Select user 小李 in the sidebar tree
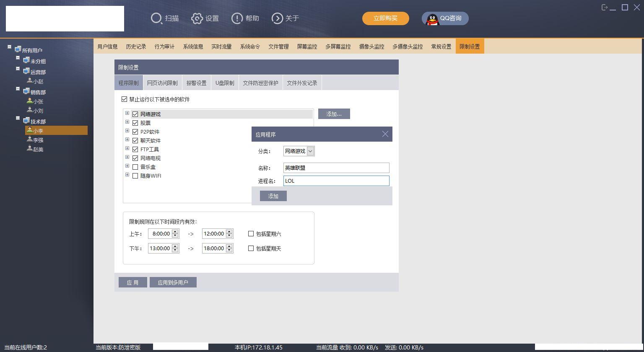644x352 pixels. [x=38, y=130]
